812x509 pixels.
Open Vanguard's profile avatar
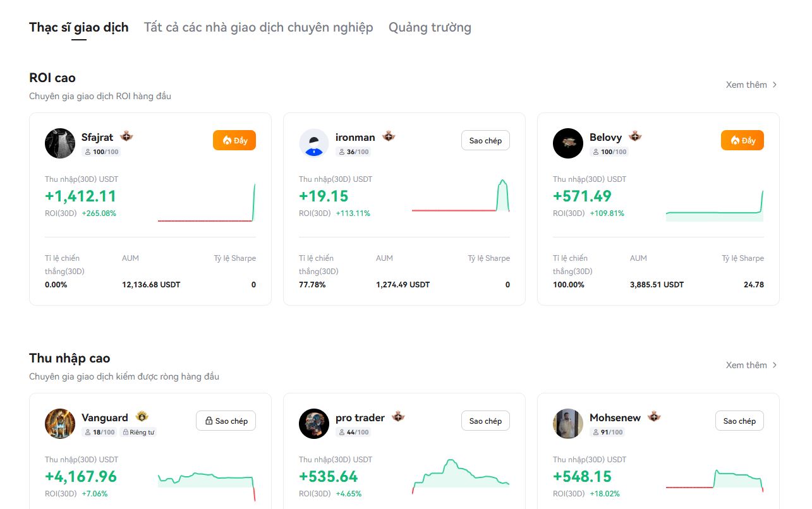point(60,424)
